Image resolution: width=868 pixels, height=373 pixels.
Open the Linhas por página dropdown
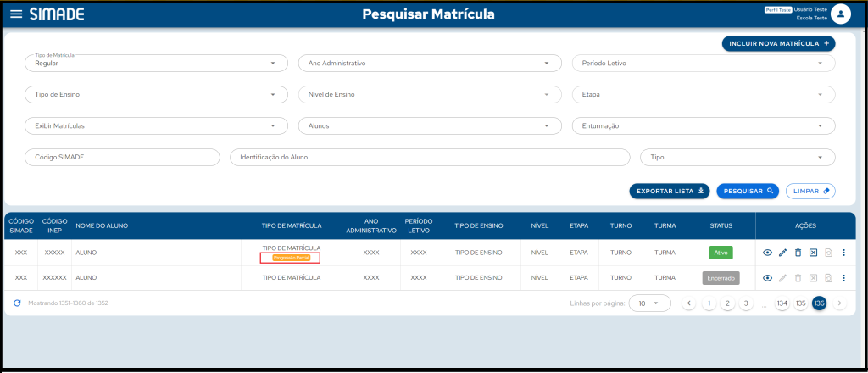coord(649,303)
